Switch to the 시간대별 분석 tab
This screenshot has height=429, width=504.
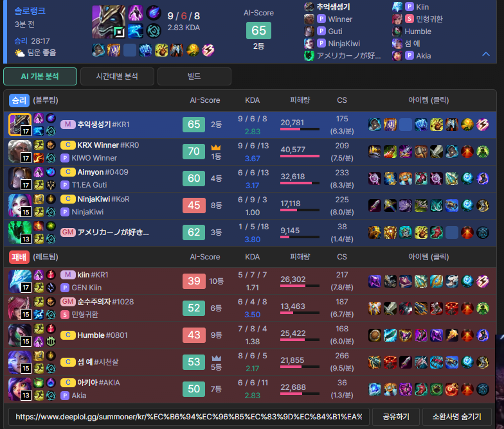click(x=117, y=76)
